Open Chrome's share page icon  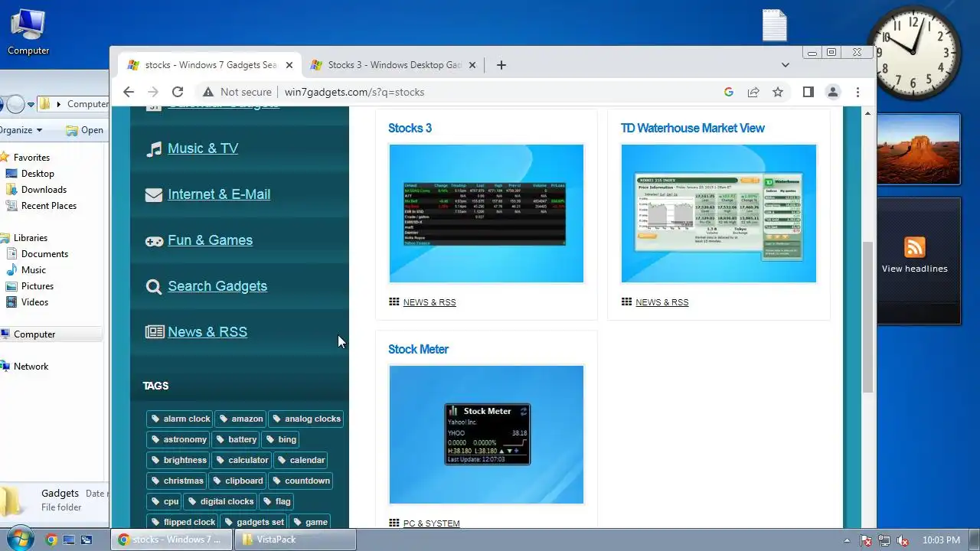point(753,92)
